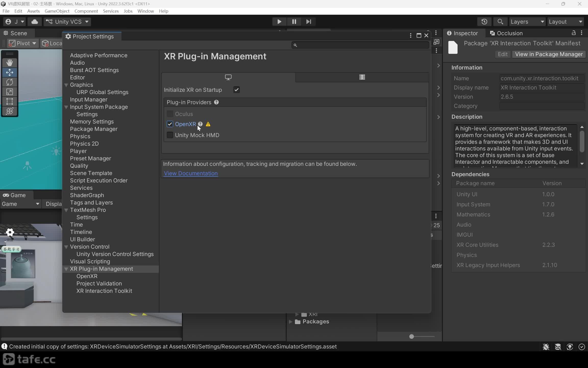Enable the Unity Mock HMD checkbox

pos(170,135)
